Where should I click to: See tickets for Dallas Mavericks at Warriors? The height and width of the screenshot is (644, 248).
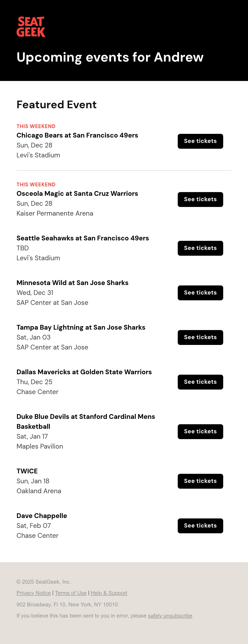[200, 382]
